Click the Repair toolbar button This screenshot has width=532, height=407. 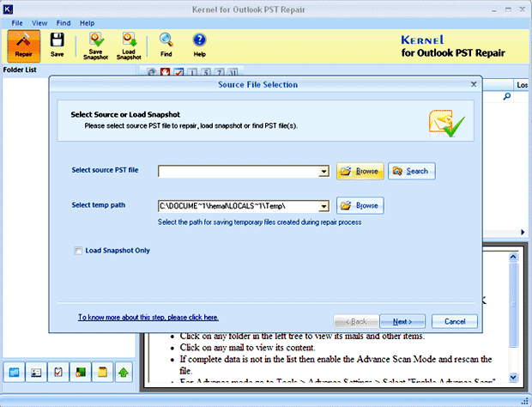[23, 46]
